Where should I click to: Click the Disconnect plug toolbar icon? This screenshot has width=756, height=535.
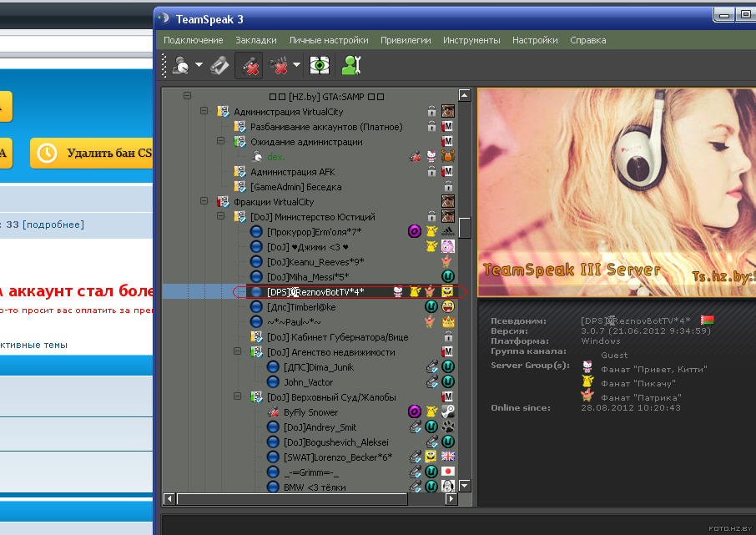pos(219,65)
